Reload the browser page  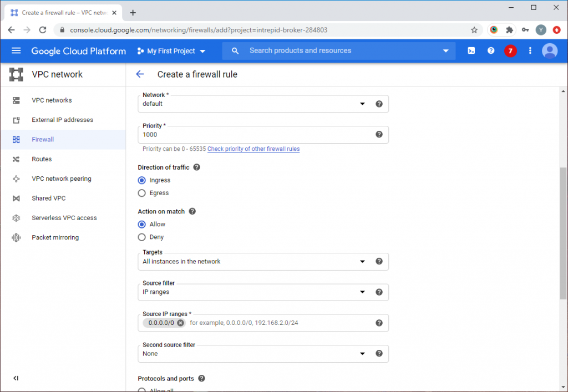[x=43, y=30]
